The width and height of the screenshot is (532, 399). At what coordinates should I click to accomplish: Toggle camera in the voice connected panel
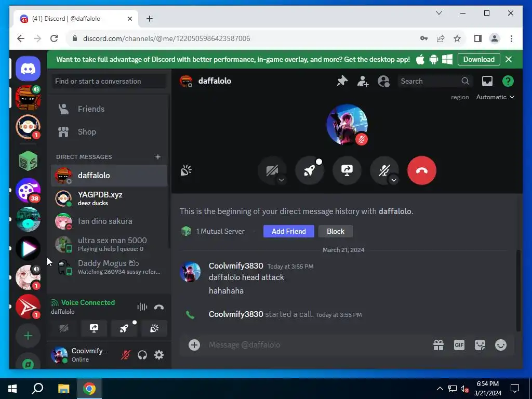(64, 328)
